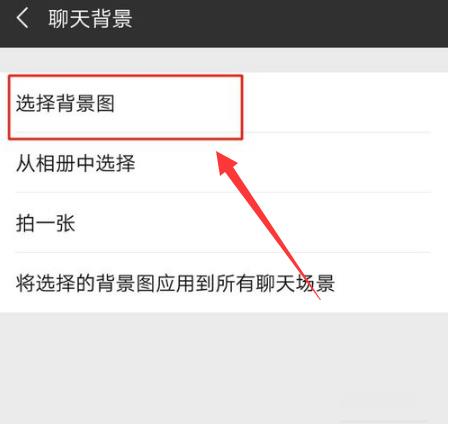This screenshot has height=424, width=458.
Task: Go back from 聊天背景 screen
Action: 22,18
